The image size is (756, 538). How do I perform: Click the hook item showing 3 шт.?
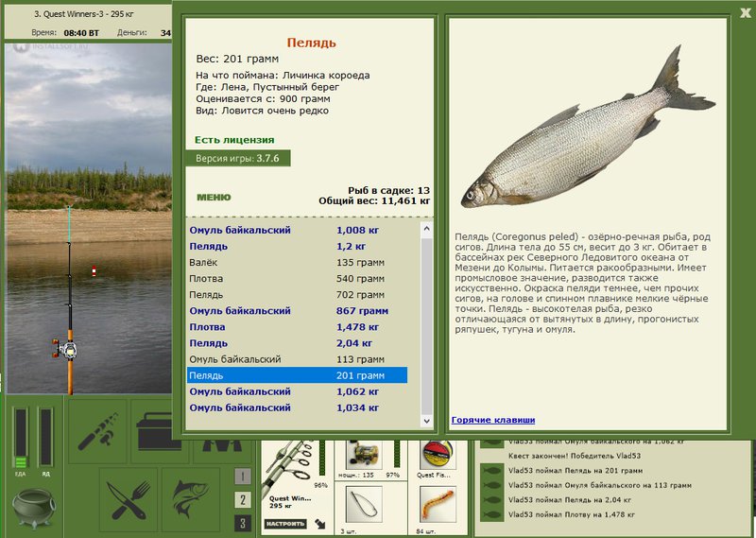pyautogui.click(x=364, y=505)
